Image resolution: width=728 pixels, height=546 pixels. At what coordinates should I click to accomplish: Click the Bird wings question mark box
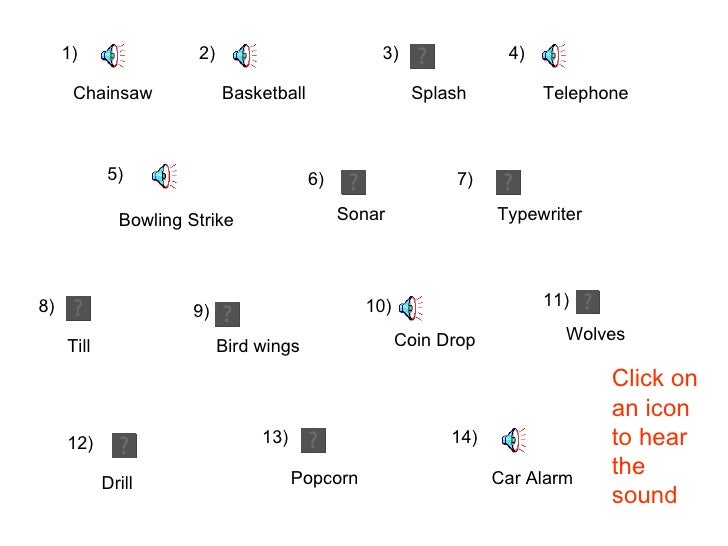point(228,314)
